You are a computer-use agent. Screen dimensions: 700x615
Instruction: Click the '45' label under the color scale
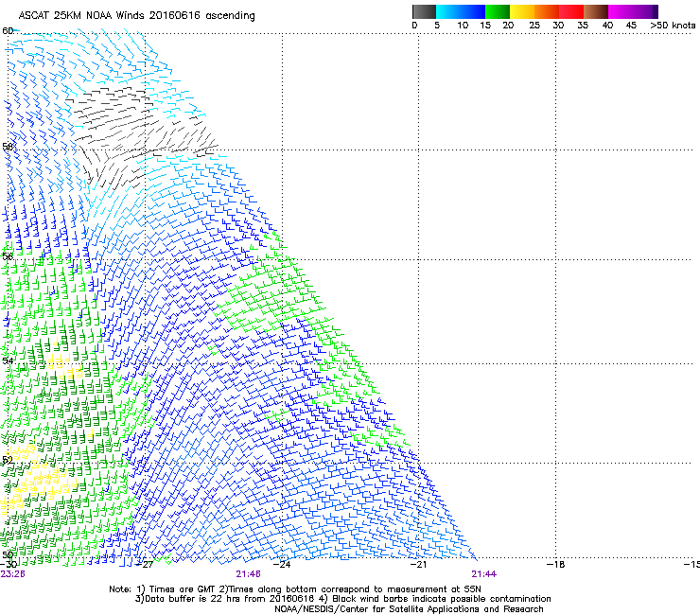click(631, 26)
